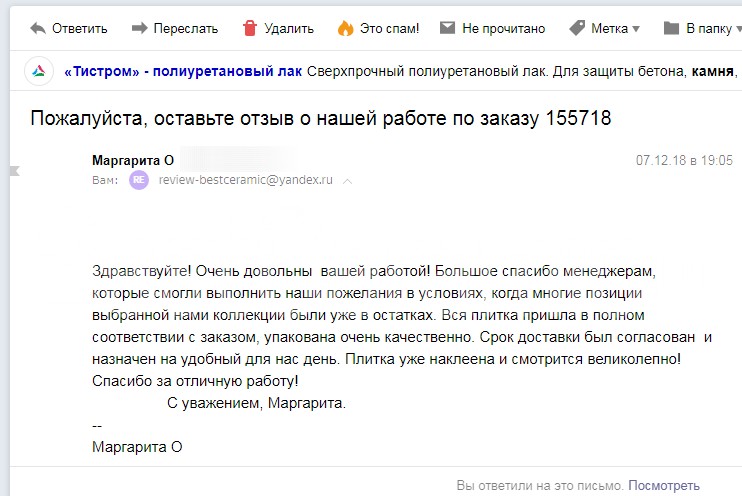
Task: Click the purple RE recipient avatar
Action: (139, 180)
